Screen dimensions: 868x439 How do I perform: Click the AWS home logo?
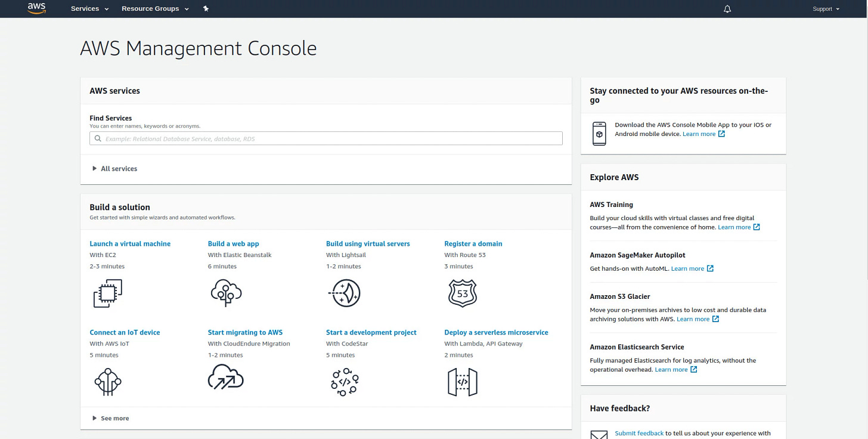[36, 8]
